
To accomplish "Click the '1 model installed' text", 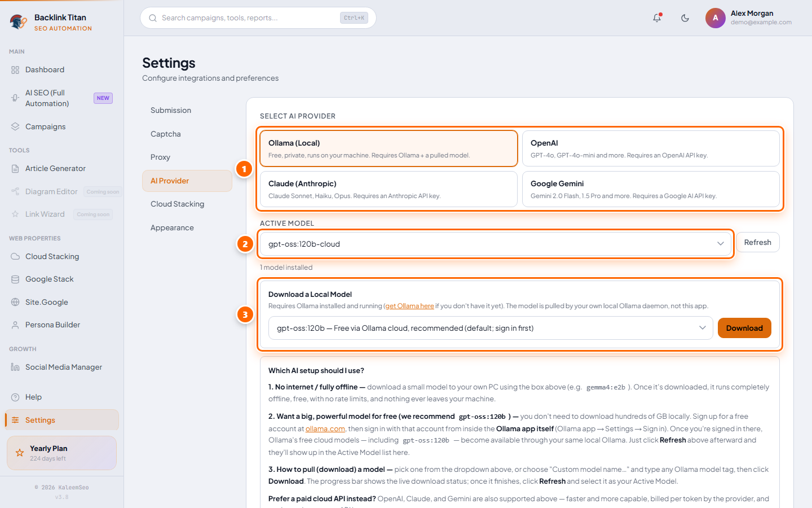I will click(286, 268).
